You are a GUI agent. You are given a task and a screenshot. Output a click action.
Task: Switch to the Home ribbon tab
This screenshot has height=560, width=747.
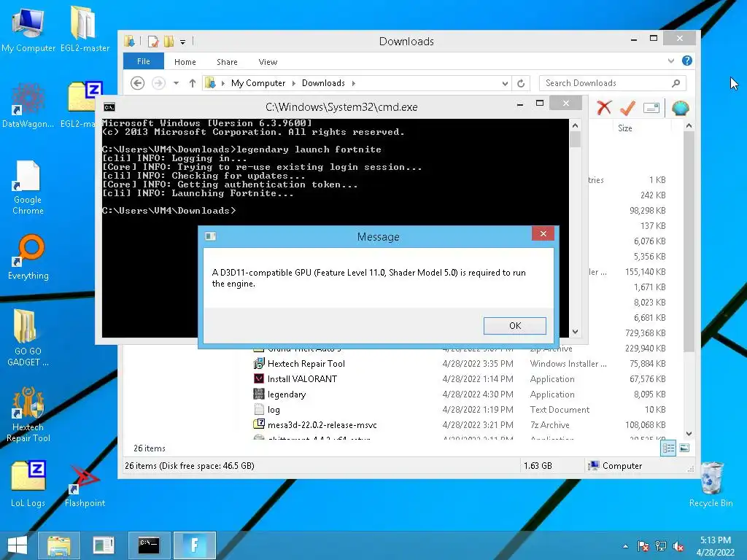point(185,62)
